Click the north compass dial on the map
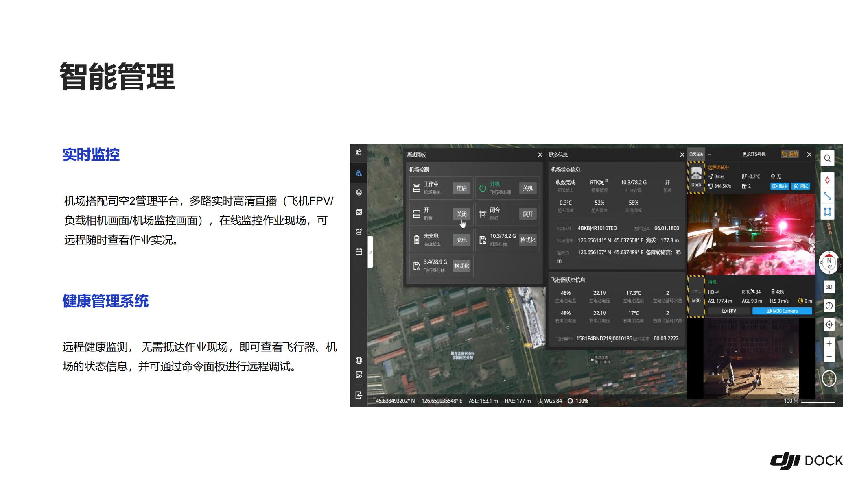 (x=829, y=263)
